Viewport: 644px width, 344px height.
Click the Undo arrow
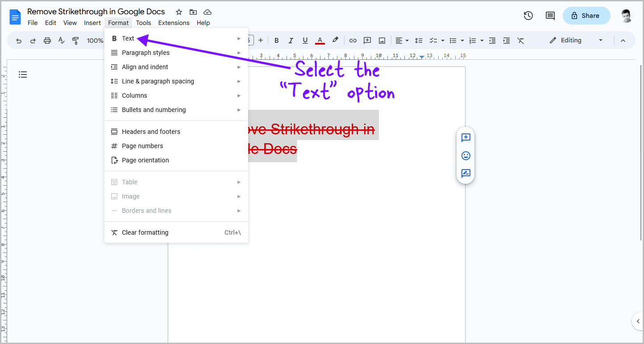click(x=18, y=40)
